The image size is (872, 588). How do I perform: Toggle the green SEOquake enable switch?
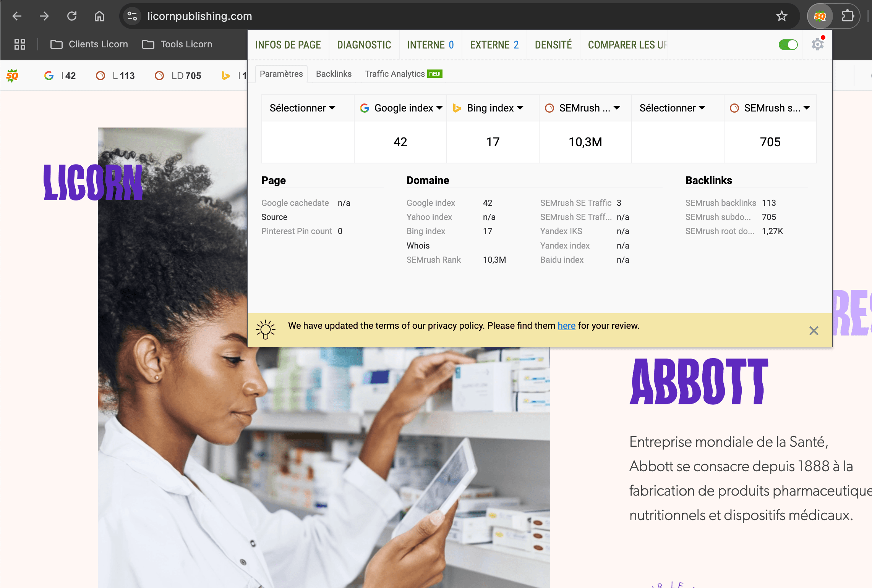[788, 45]
